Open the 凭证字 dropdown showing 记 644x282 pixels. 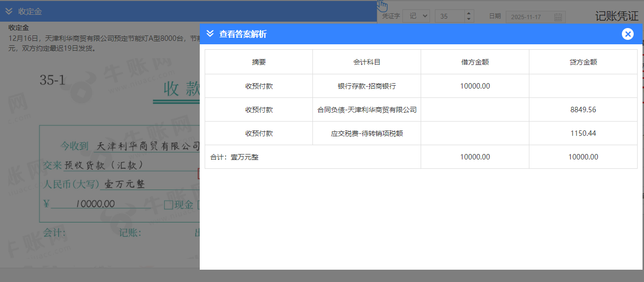[x=416, y=16]
